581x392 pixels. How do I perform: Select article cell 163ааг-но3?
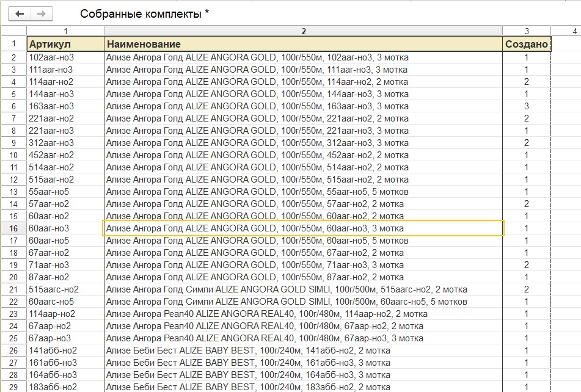(x=65, y=106)
